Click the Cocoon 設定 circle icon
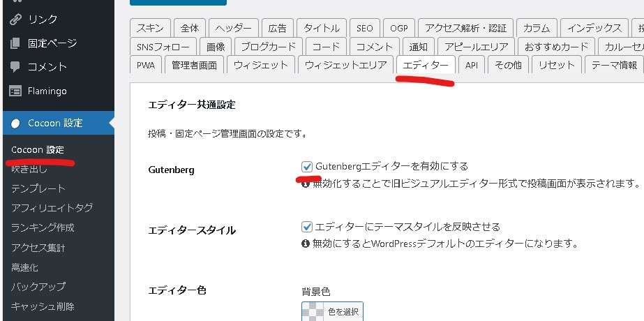This screenshot has width=644, height=321. (x=15, y=123)
